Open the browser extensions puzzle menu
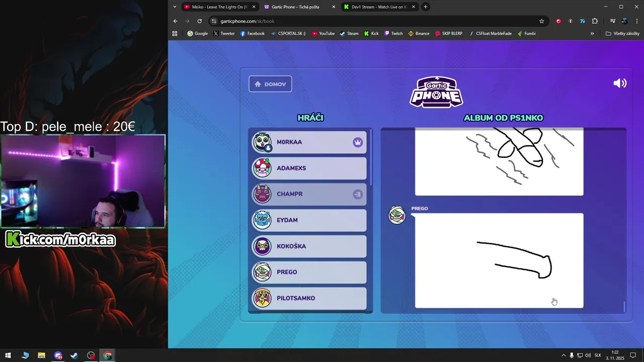Viewport: 644px width, 362px height. coord(595,21)
